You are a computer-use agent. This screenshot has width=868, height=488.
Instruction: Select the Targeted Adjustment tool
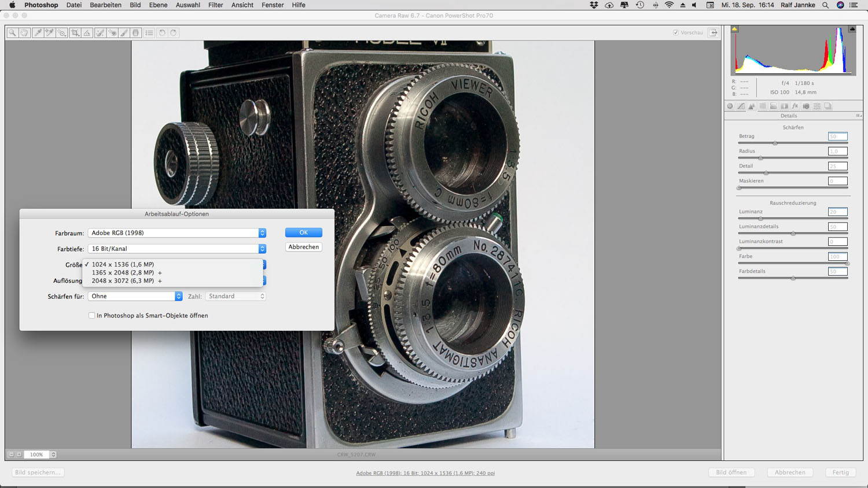click(x=61, y=33)
